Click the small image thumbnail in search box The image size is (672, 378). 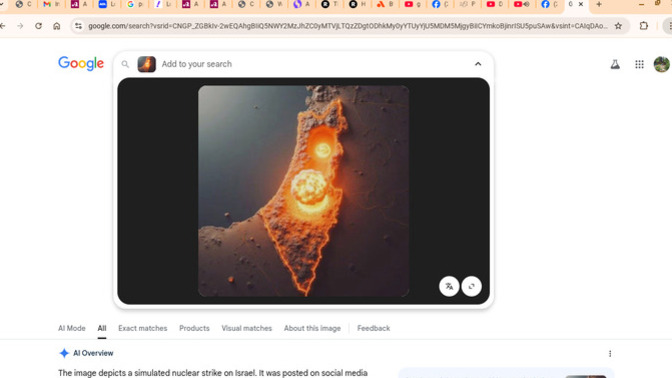coord(147,64)
